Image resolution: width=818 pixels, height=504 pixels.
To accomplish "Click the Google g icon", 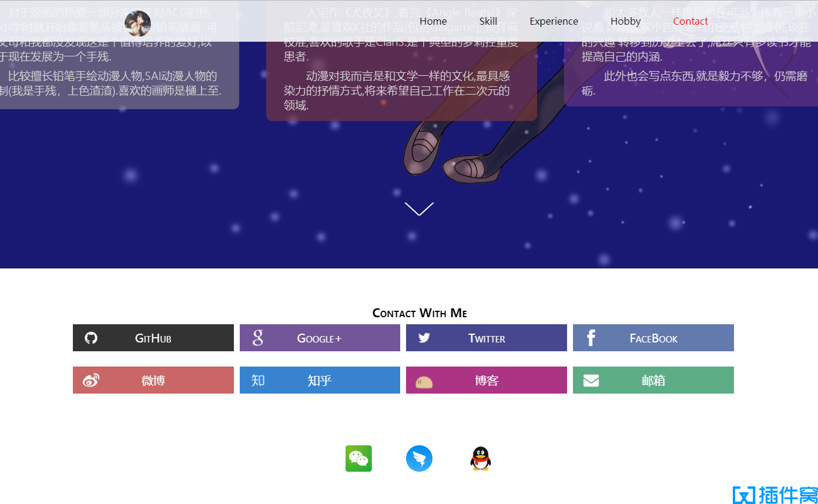I will pos(257,338).
